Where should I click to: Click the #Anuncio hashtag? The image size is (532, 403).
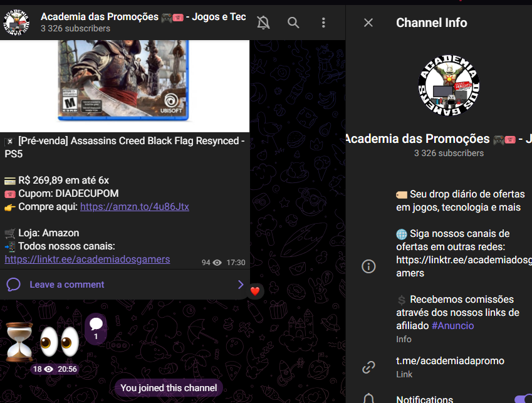[452, 326]
